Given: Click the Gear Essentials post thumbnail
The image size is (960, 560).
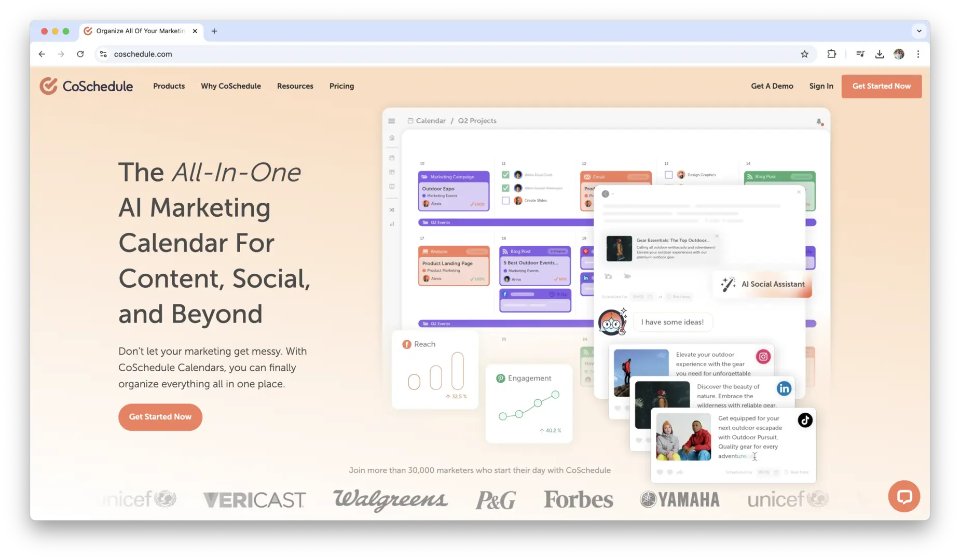Looking at the screenshot, I should [x=619, y=248].
